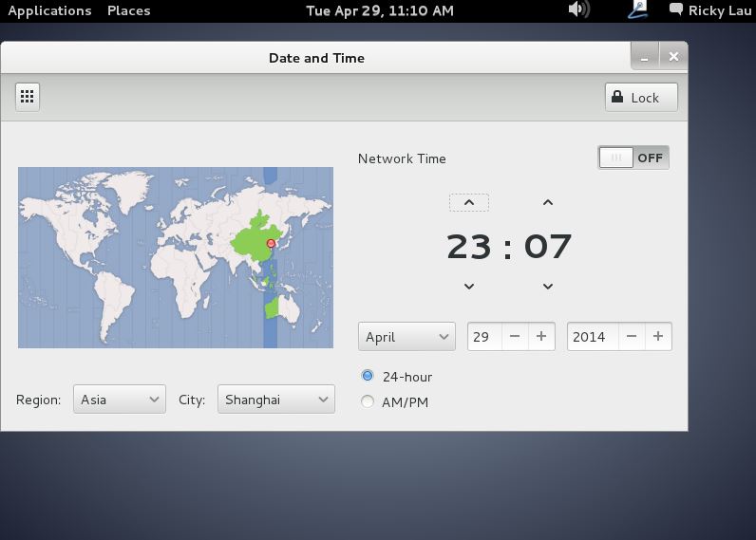Open the Places menu

128,10
